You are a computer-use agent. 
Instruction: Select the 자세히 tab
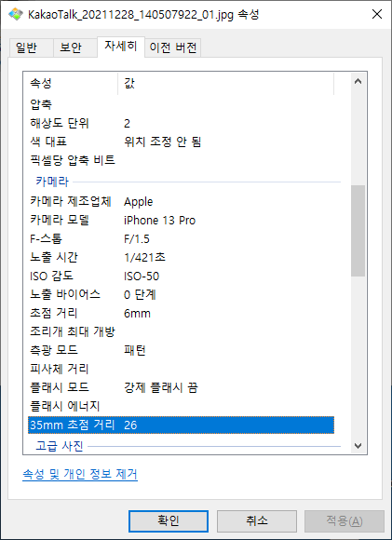121,47
